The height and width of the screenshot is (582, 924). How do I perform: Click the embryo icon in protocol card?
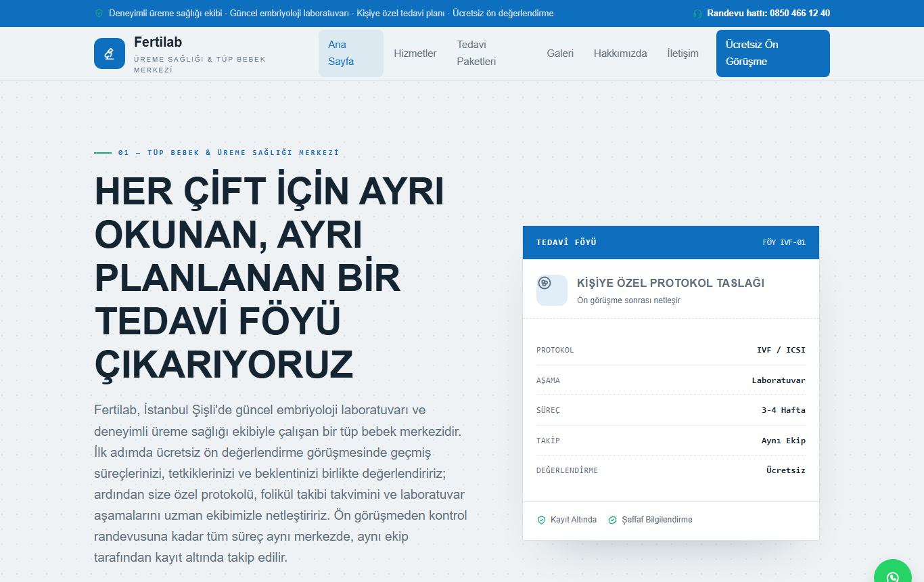point(545,283)
